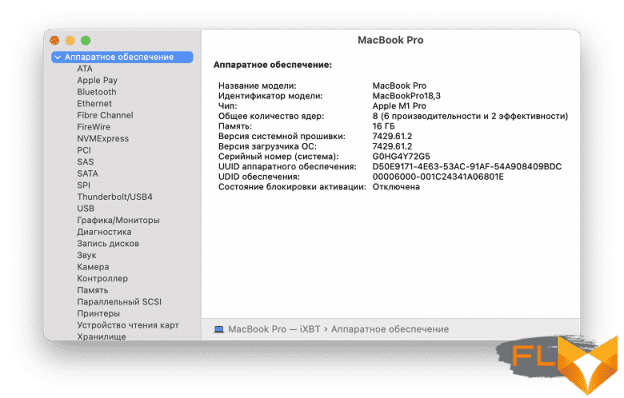This screenshot has width=624, height=398.
Task: Click Аппаратное обеспечение breadcrumb in path bar
Action: click(x=390, y=330)
